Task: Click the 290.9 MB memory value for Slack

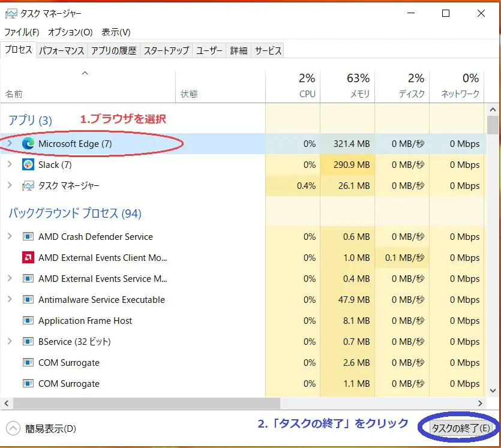Action: point(352,165)
